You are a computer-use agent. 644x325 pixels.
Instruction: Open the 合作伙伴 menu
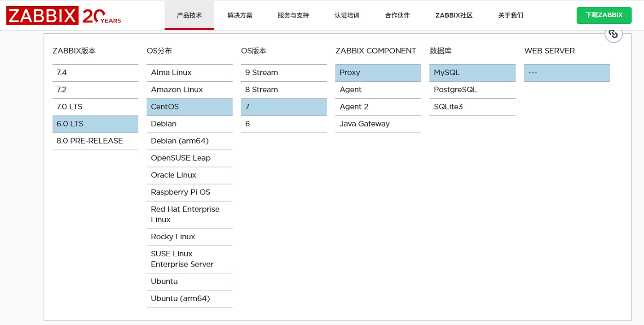click(x=397, y=15)
